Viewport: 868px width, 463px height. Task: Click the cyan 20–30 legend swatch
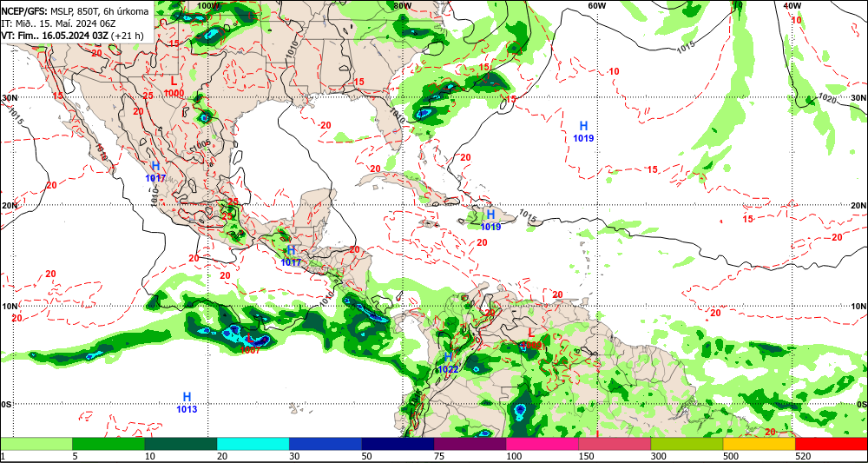coord(253,444)
